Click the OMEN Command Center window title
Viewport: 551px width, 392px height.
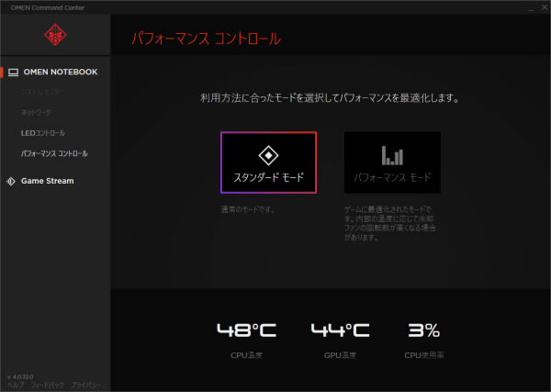pyautogui.click(x=48, y=7)
